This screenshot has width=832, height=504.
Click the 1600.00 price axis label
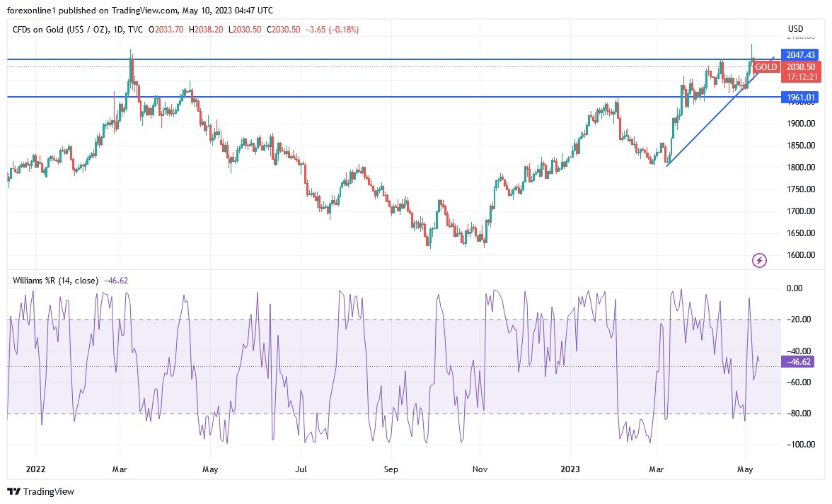pos(801,255)
